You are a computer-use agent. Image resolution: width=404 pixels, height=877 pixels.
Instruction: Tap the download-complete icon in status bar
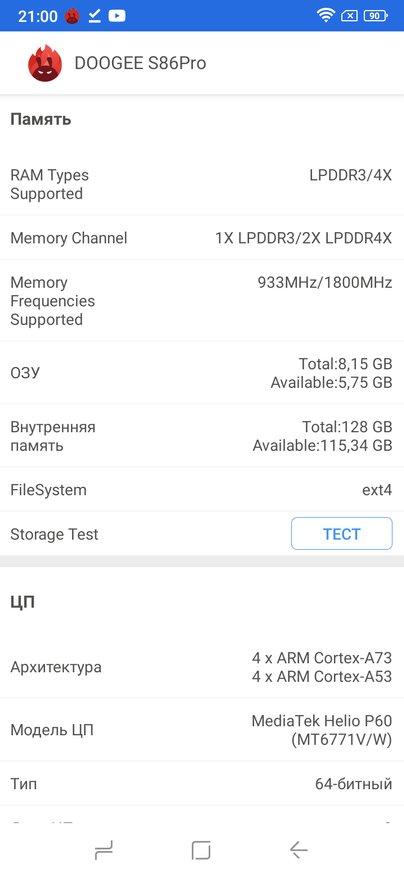[95, 16]
